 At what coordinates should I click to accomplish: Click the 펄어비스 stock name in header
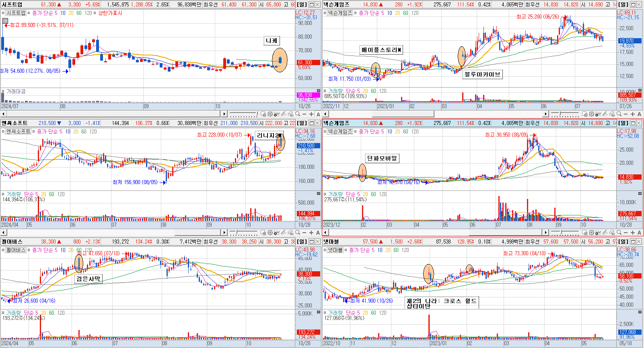pos(12,242)
